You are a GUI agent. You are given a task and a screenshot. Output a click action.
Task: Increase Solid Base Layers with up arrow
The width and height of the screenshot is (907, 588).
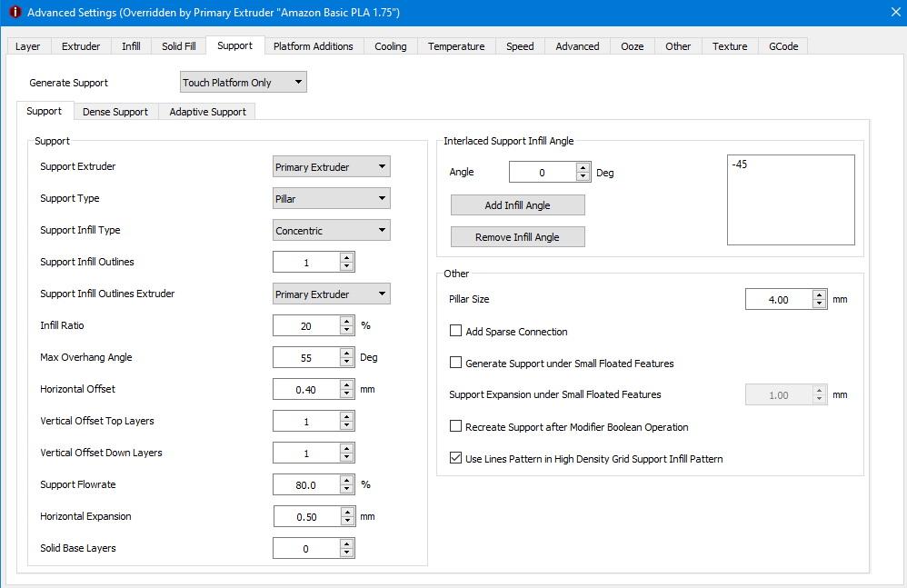tap(346, 543)
